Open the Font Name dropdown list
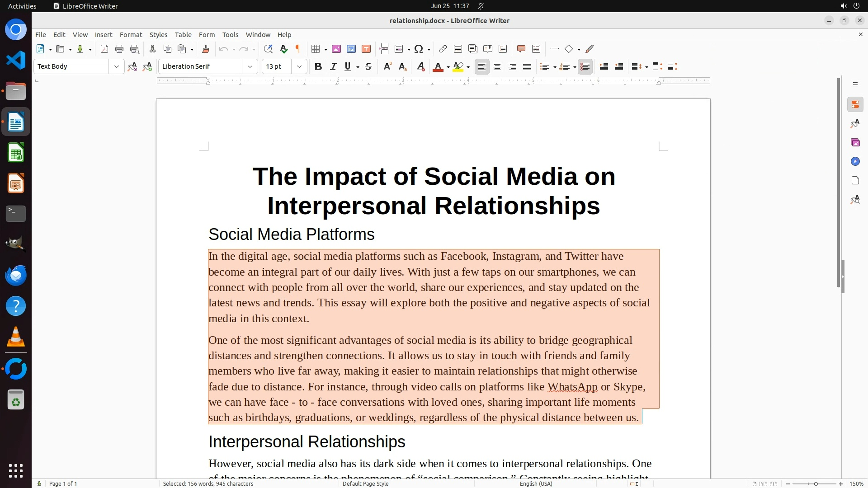Viewport: 868px width, 488px height. coord(250,67)
